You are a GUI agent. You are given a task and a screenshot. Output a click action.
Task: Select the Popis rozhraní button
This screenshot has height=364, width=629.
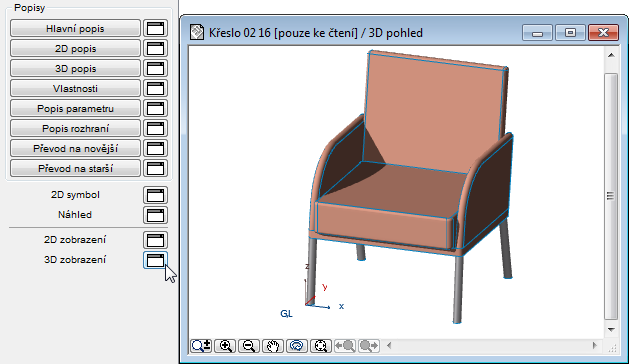pos(75,129)
